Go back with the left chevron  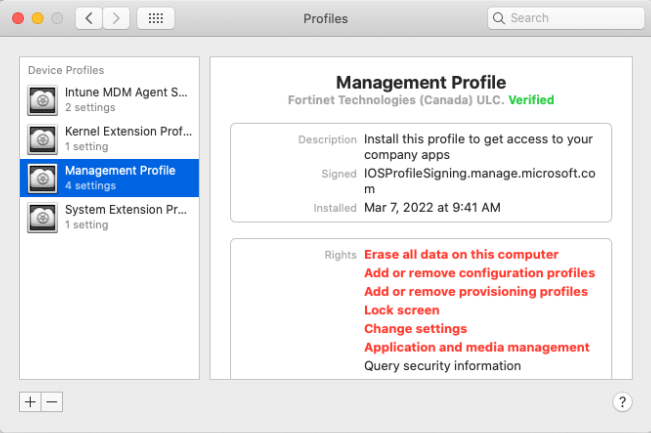(90, 18)
